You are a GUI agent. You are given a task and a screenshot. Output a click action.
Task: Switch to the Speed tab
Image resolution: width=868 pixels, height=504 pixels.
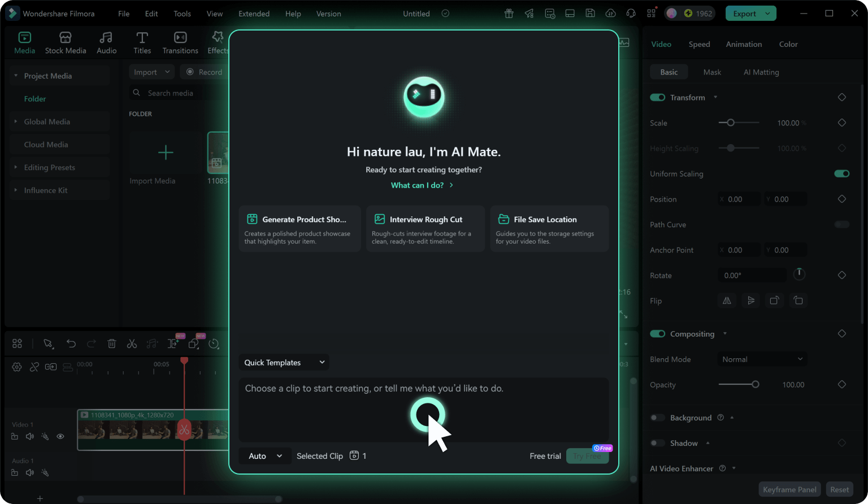pyautogui.click(x=699, y=44)
